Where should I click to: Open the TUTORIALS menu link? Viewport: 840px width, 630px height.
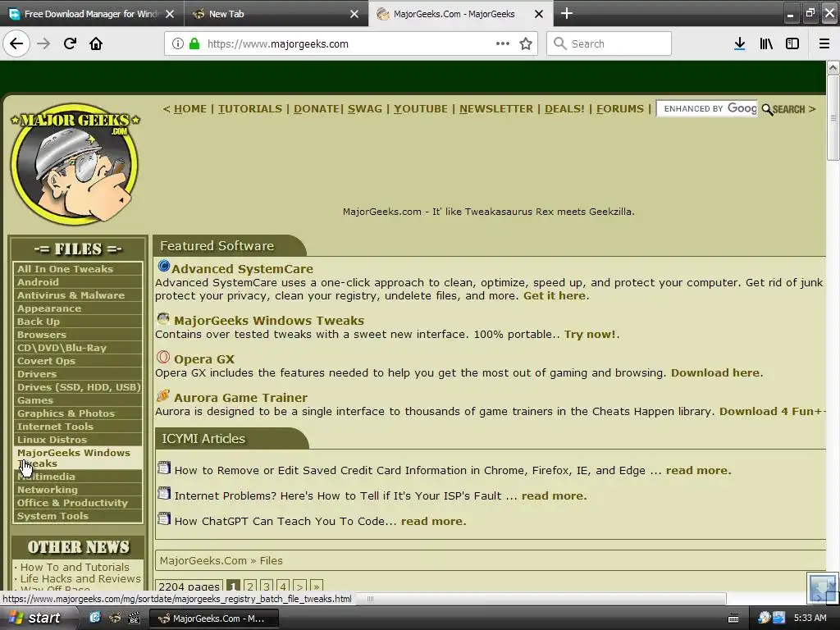pyautogui.click(x=249, y=109)
